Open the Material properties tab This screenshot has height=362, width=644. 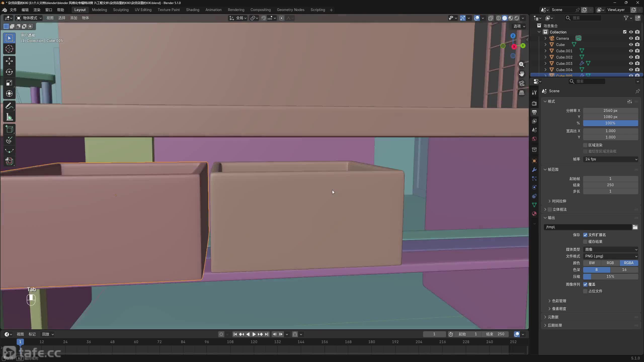(x=534, y=214)
